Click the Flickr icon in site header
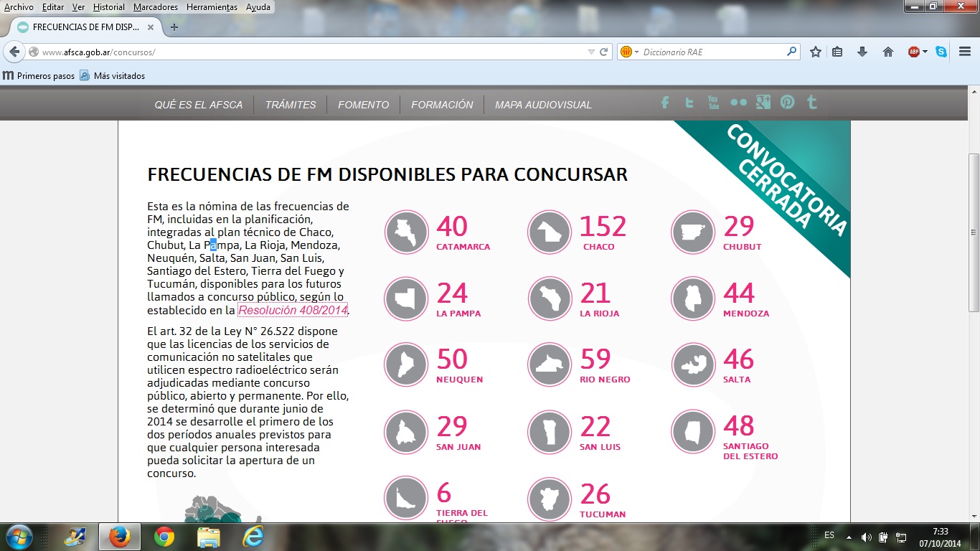 [738, 103]
